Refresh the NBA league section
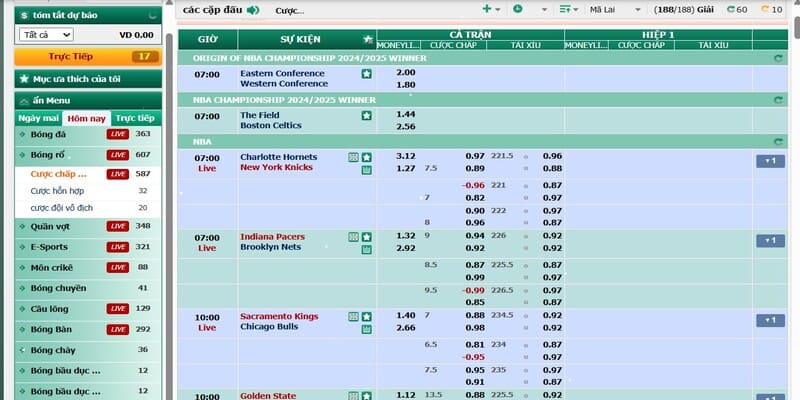The height and width of the screenshot is (400, 800). tap(778, 142)
